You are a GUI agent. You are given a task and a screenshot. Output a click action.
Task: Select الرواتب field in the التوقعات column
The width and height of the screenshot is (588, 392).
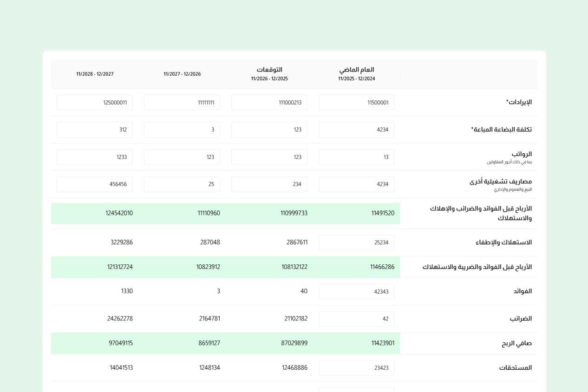coord(269,157)
